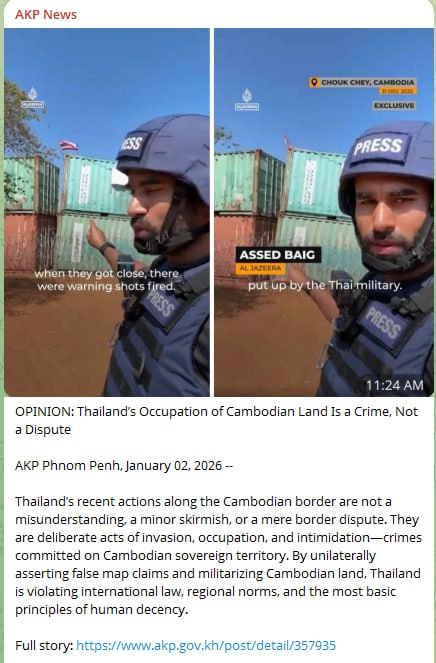
Task: Click the OPINION headline text
Action: point(217,420)
